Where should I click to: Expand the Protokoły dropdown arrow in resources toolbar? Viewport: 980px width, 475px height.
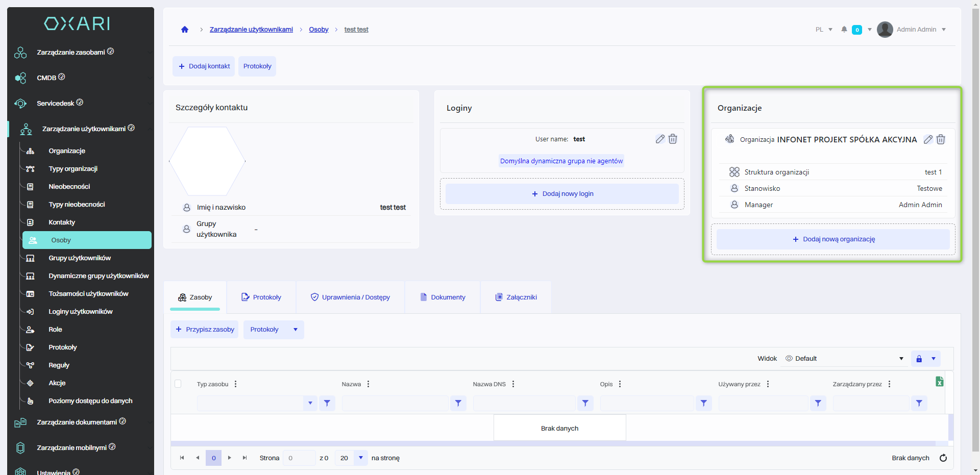pos(296,330)
